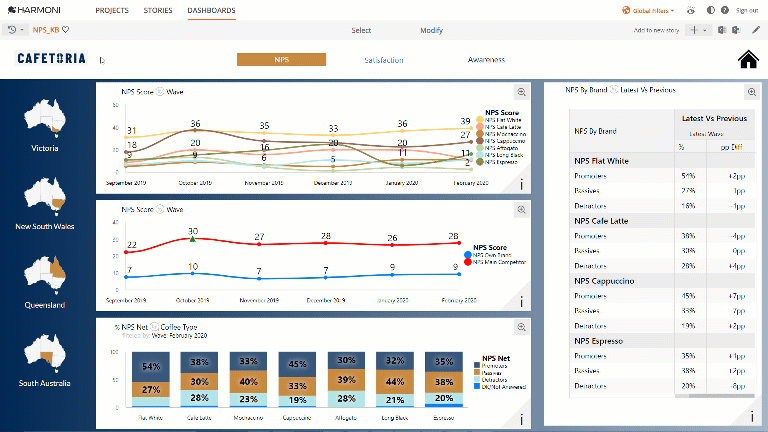The image size is (768, 432).
Task: Click the pencil edit icon
Action: click(x=756, y=30)
